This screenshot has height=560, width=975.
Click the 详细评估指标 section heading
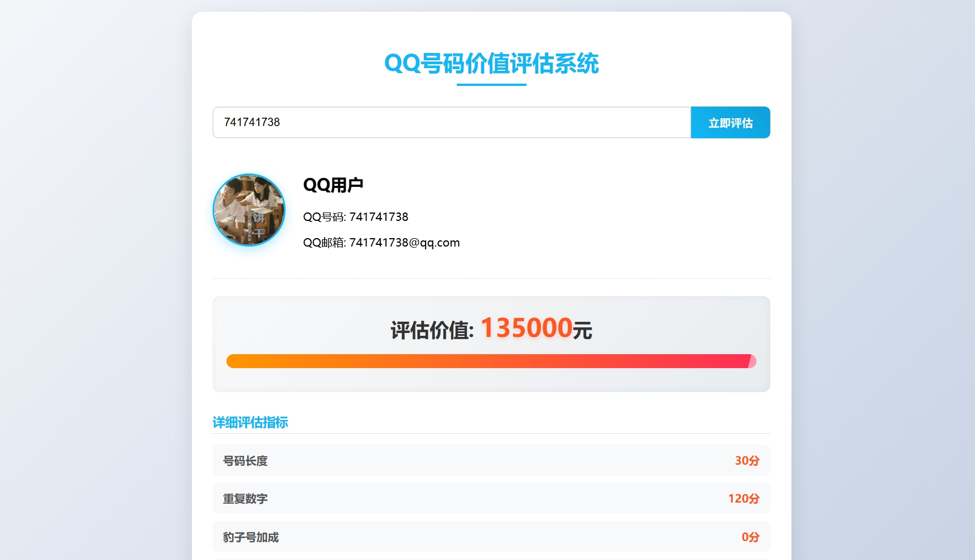tap(250, 422)
